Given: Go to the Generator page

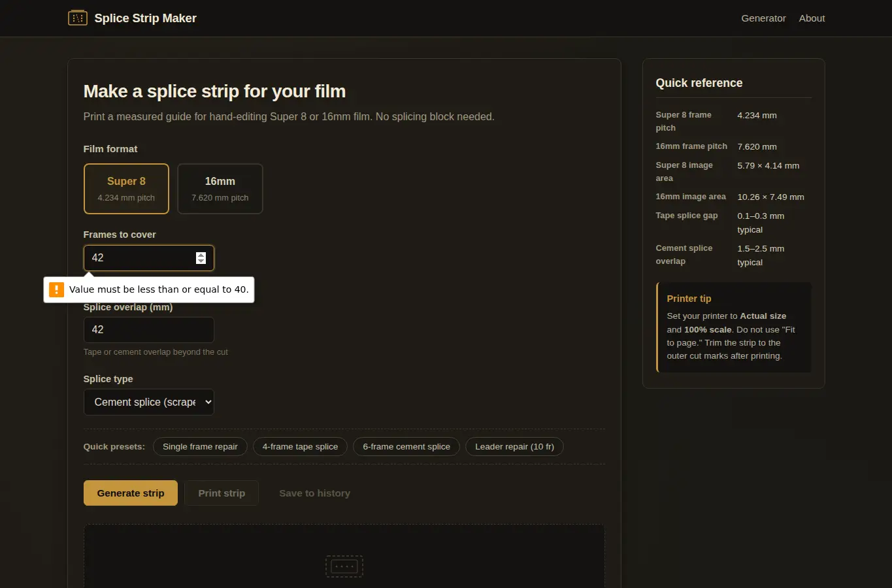Looking at the screenshot, I should click(x=763, y=18).
